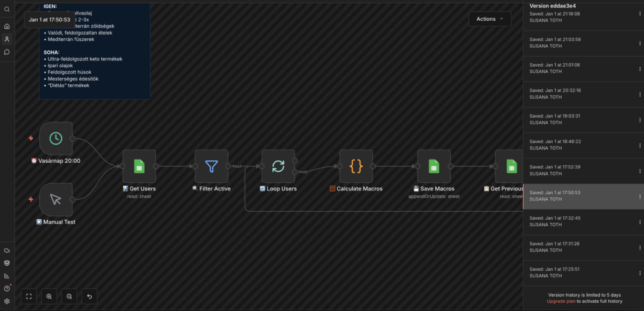The image size is (644, 311).
Task: Select the Manual Test trigger node
Action: click(x=56, y=199)
